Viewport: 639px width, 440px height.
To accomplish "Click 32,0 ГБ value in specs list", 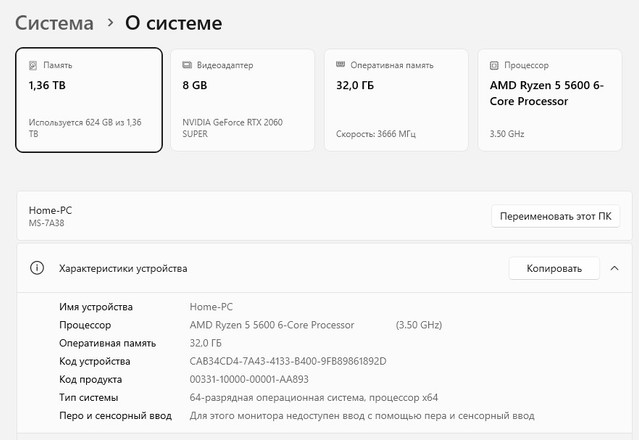I will pos(205,343).
